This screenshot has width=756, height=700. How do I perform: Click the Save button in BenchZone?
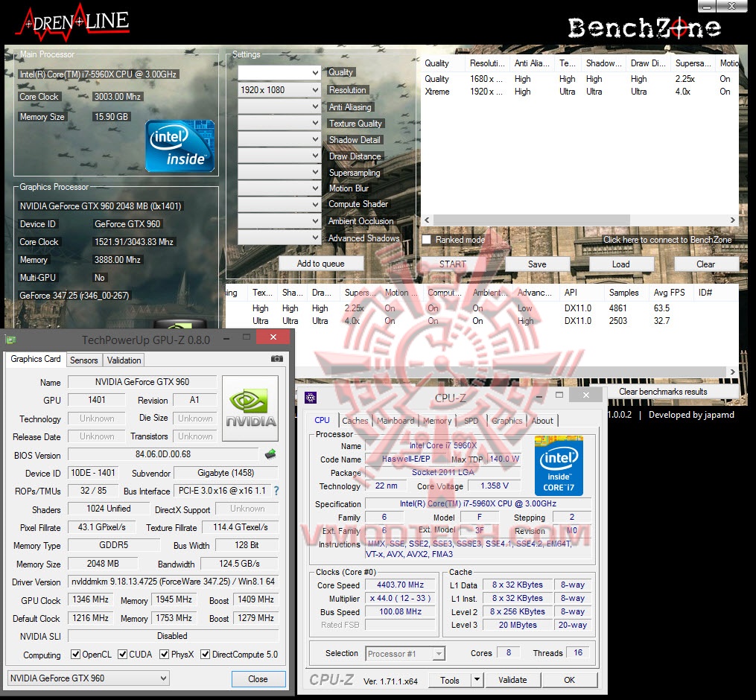537,264
